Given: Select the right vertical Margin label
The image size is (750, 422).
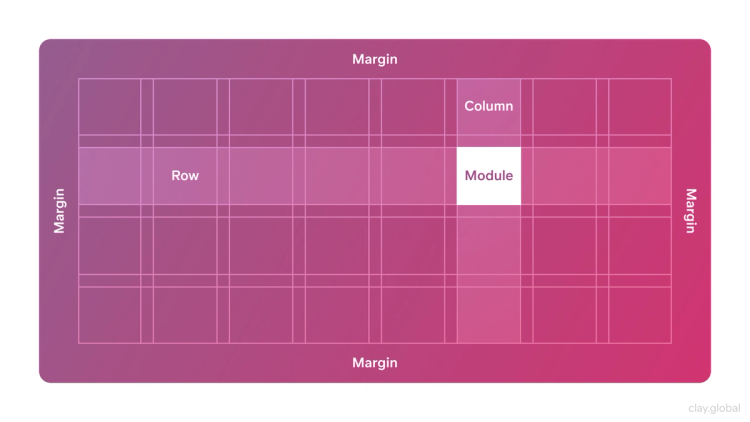Looking at the screenshot, I should point(691,211).
